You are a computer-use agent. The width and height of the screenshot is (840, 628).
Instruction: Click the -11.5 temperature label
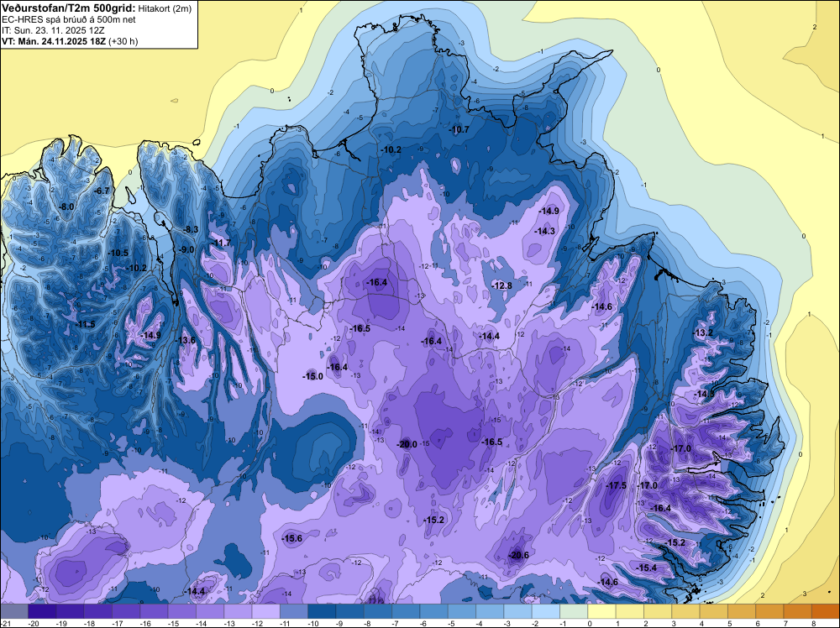pyautogui.click(x=86, y=324)
